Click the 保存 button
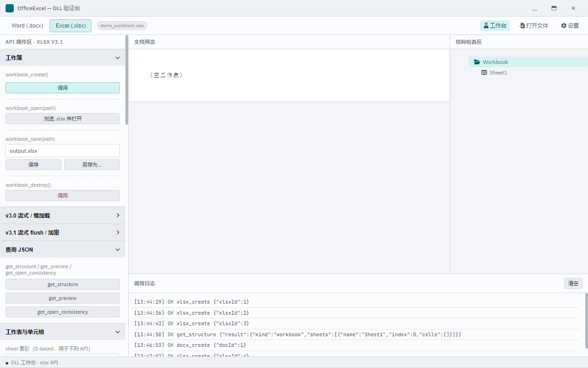Image resolution: width=588 pixels, height=368 pixels. click(34, 165)
